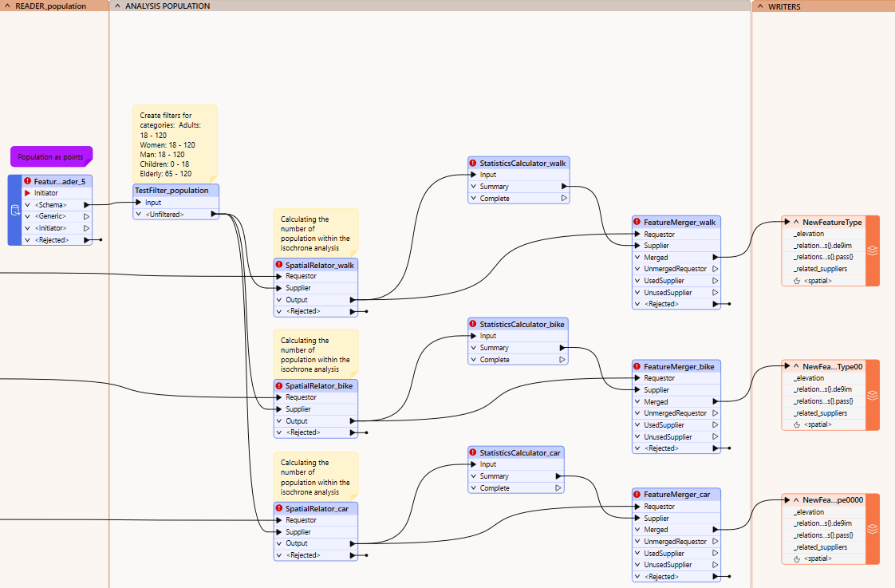895x588 pixels.
Task: Collapse the WRITERS bookmark
Action: pyautogui.click(x=760, y=6)
